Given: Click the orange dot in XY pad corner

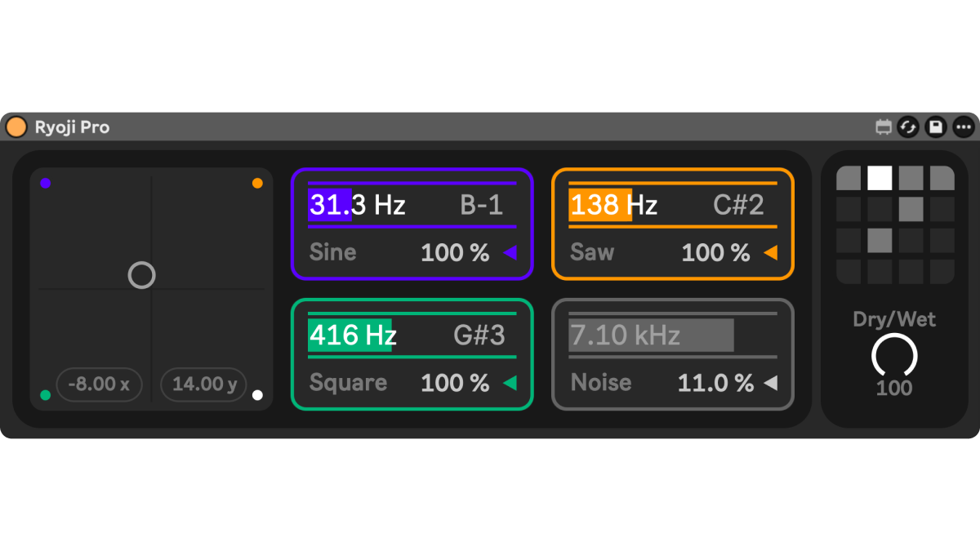Looking at the screenshot, I should click(x=257, y=184).
